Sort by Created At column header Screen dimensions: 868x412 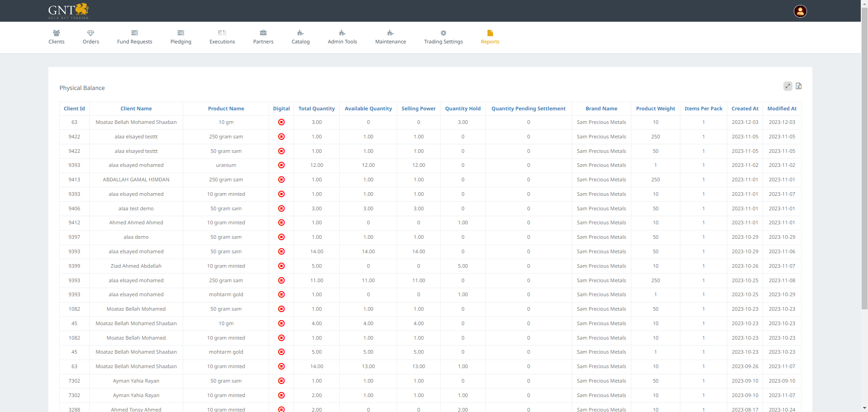pyautogui.click(x=745, y=109)
